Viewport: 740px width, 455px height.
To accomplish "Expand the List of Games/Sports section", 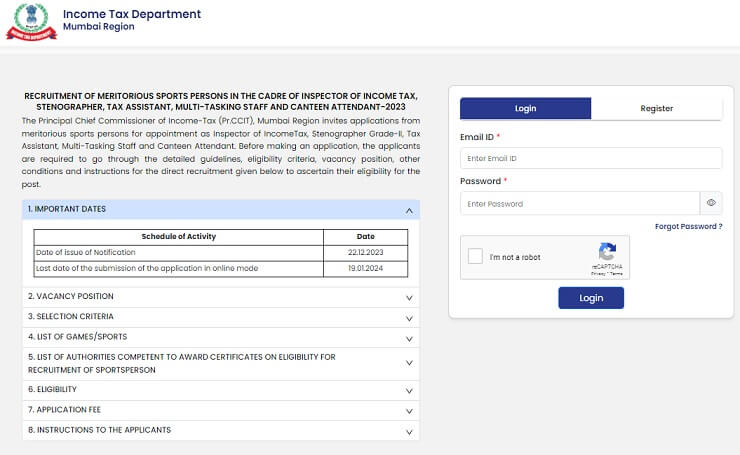I will [x=221, y=337].
